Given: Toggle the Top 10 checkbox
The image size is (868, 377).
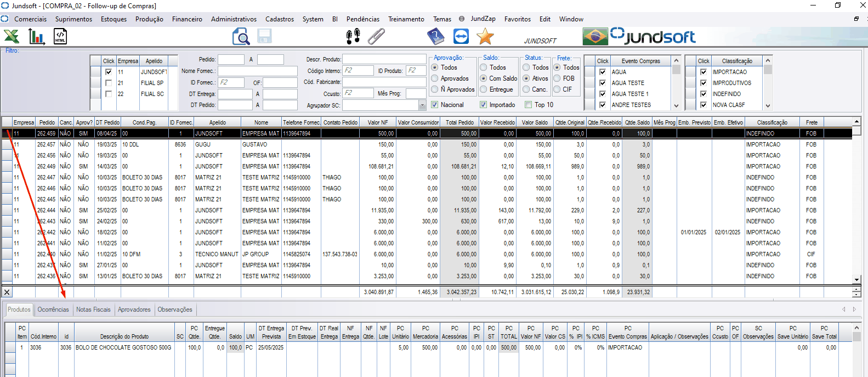Looking at the screenshot, I should [x=528, y=105].
